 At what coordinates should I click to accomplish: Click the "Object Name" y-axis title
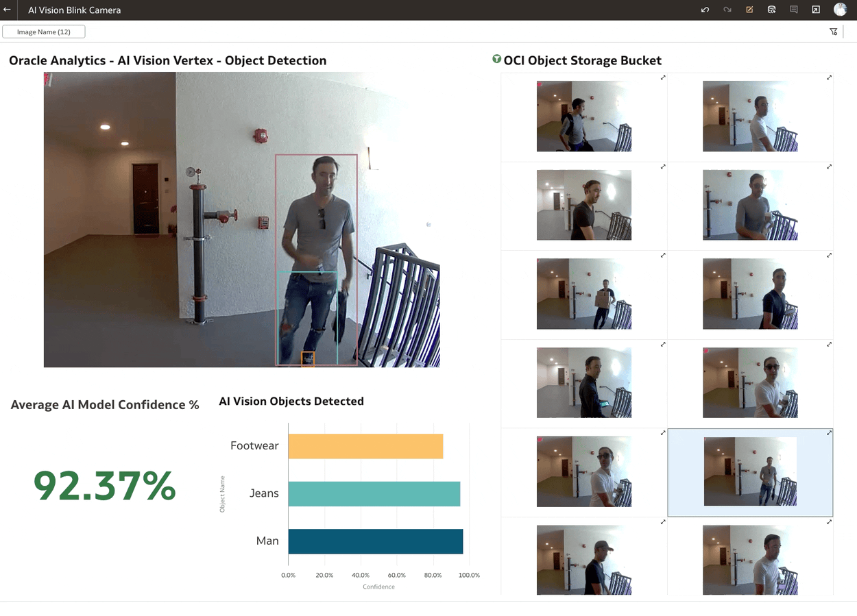(x=222, y=494)
